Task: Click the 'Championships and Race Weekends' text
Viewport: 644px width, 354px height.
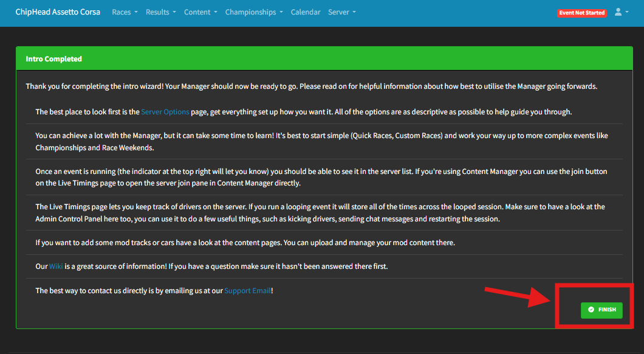Action: point(94,148)
